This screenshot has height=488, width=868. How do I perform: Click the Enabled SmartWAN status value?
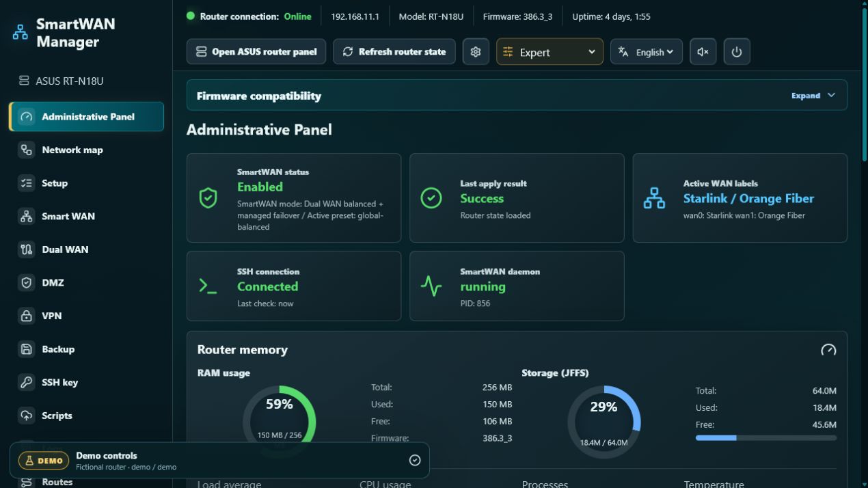260,187
